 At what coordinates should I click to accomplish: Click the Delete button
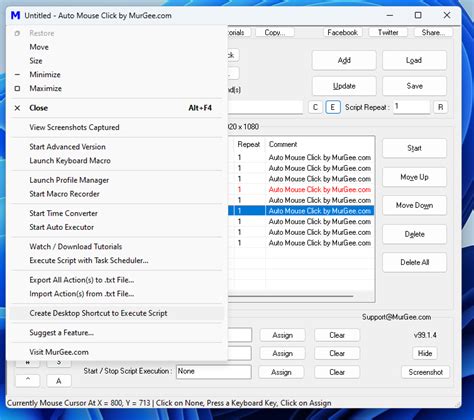tap(414, 234)
